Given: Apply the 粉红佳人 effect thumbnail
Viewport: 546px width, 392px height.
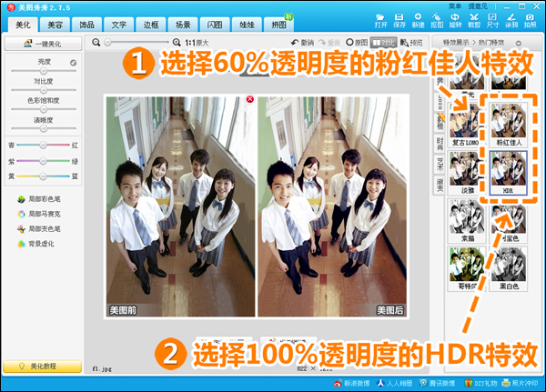Looking at the screenshot, I should (x=509, y=124).
